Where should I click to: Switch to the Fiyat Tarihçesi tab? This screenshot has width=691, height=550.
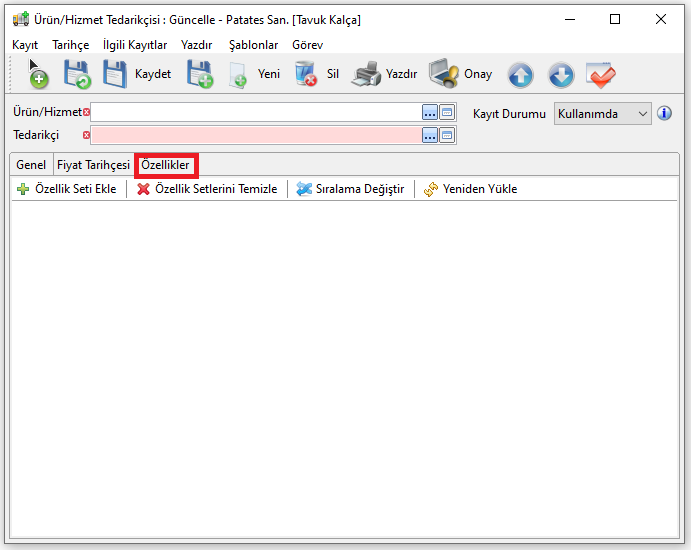click(x=93, y=165)
